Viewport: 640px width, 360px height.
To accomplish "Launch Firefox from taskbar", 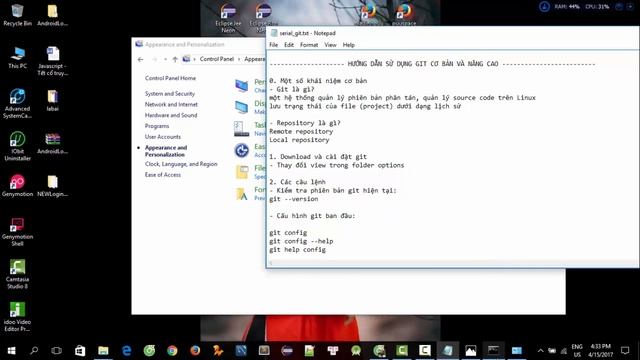I will [x=195, y=351].
